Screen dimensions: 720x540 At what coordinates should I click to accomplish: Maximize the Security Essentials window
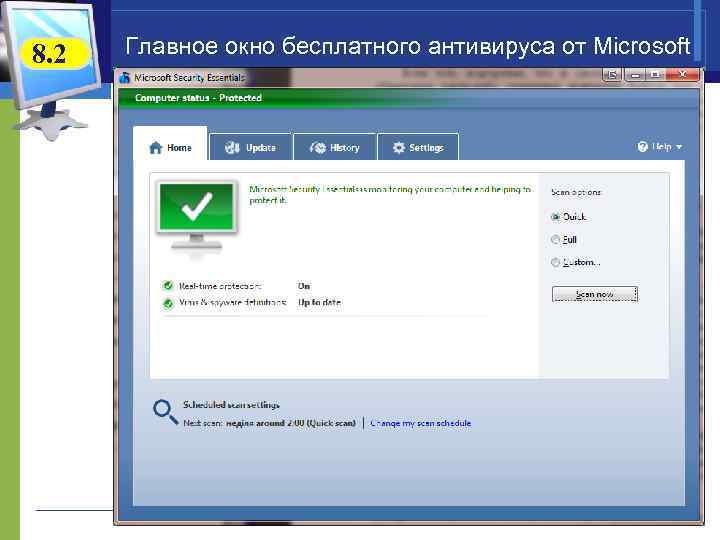[656, 74]
